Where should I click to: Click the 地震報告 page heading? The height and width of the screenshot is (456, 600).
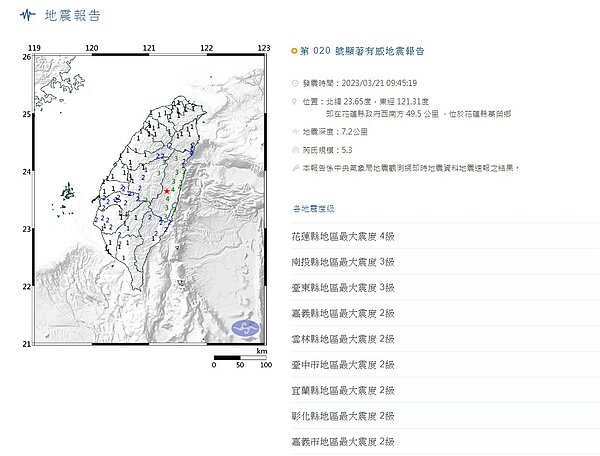(x=73, y=15)
